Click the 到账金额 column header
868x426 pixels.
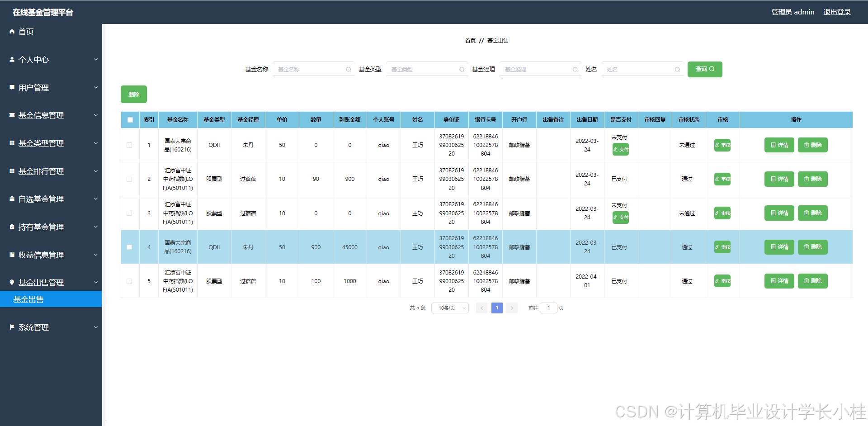pos(350,120)
